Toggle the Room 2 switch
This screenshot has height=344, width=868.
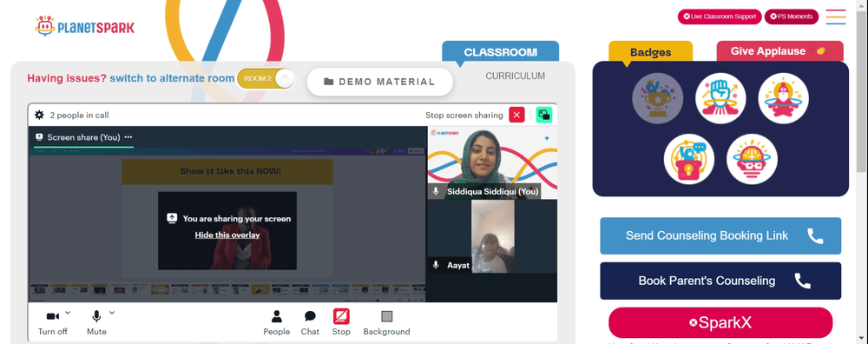pyautogui.click(x=266, y=79)
